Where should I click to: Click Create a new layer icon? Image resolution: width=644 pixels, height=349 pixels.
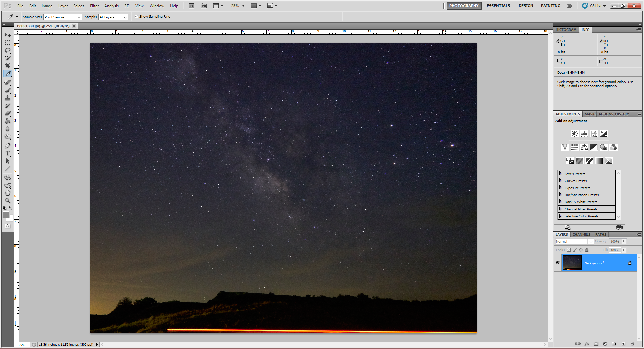click(x=623, y=344)
